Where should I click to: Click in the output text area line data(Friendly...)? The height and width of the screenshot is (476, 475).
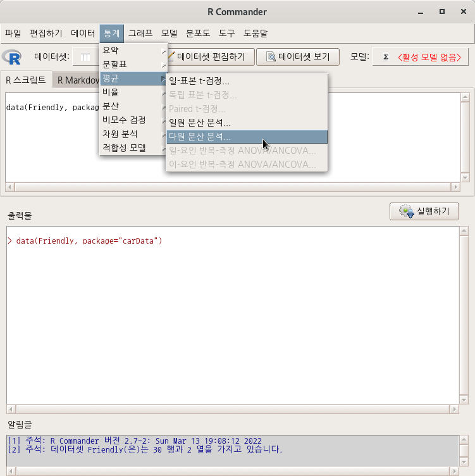[85, 241]
